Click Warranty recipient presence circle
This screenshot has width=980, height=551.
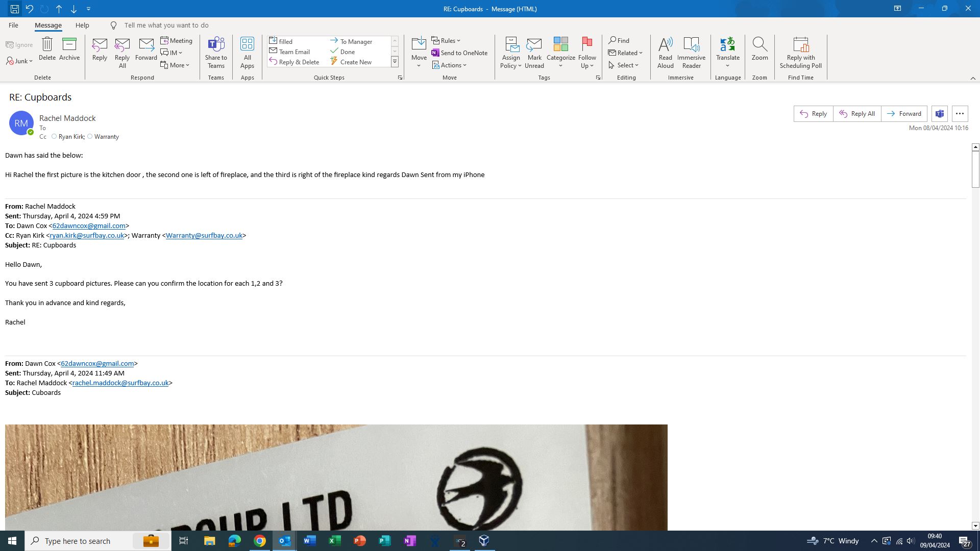(90, 137)
